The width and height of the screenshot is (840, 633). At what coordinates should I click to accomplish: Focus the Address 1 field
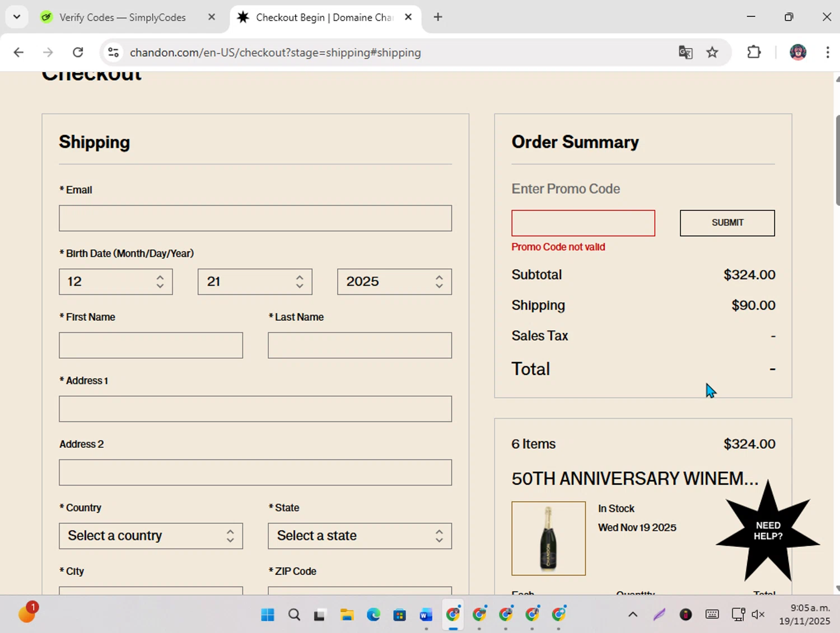click(x=255, y=409)
